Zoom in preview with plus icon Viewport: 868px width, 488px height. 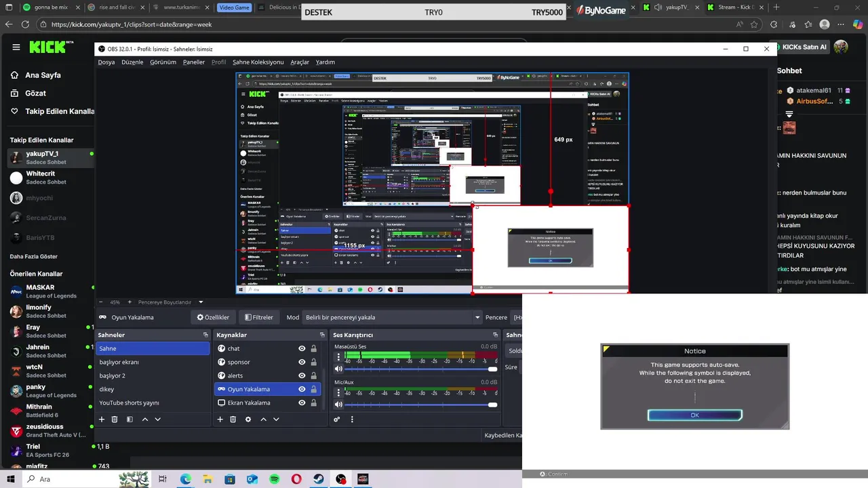click(130, 302)
